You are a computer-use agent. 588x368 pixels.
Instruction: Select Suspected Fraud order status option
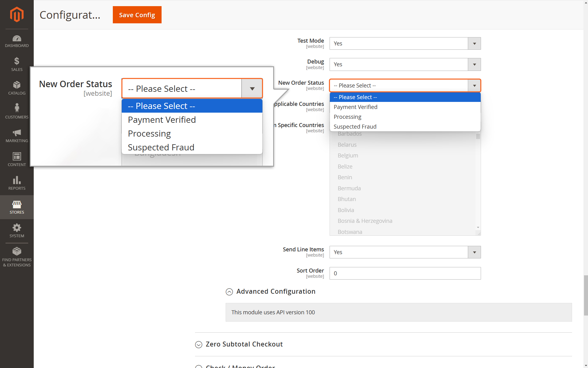coord(405,127)
